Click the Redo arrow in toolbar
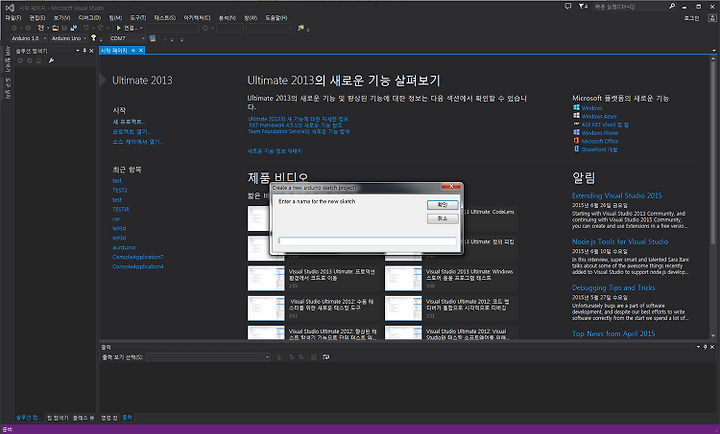 (x=101, y=28)
